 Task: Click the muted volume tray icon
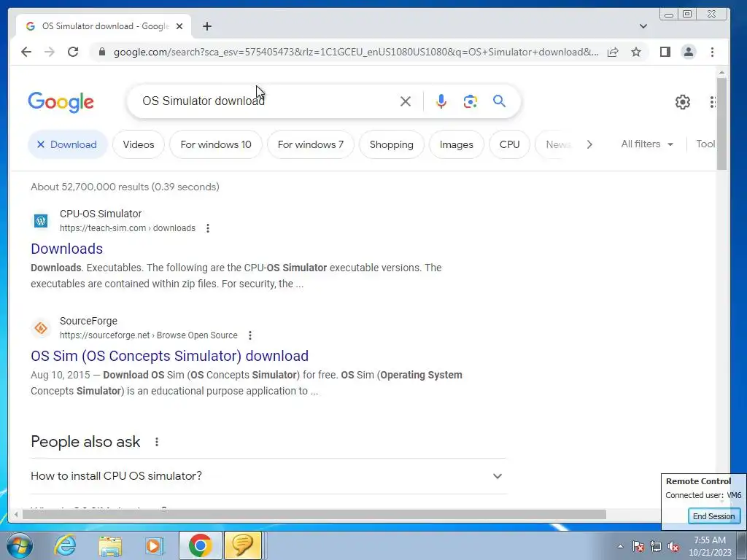pyautogui.click(x=673, y=546)
